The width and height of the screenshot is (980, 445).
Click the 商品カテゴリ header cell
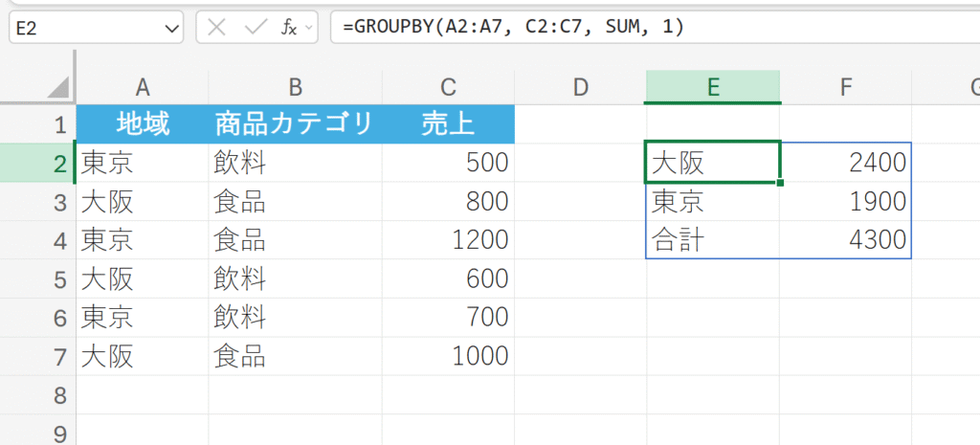(295, 124)
